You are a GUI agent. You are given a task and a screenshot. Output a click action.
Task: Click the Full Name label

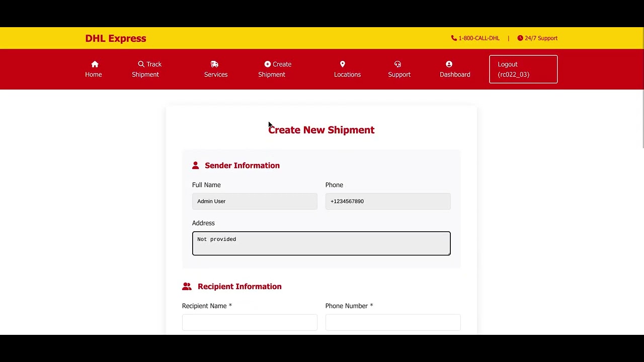pos(206,185)
